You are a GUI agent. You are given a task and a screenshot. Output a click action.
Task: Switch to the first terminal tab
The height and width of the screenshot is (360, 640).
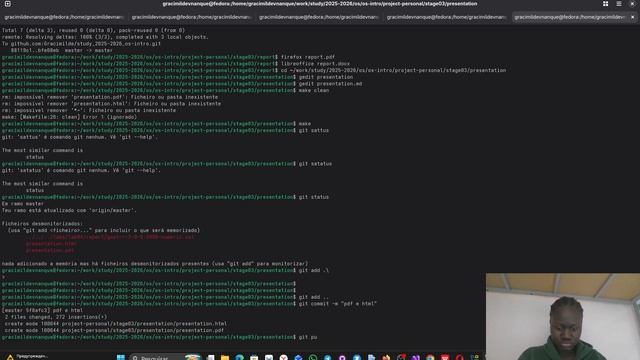pos(63,17)
